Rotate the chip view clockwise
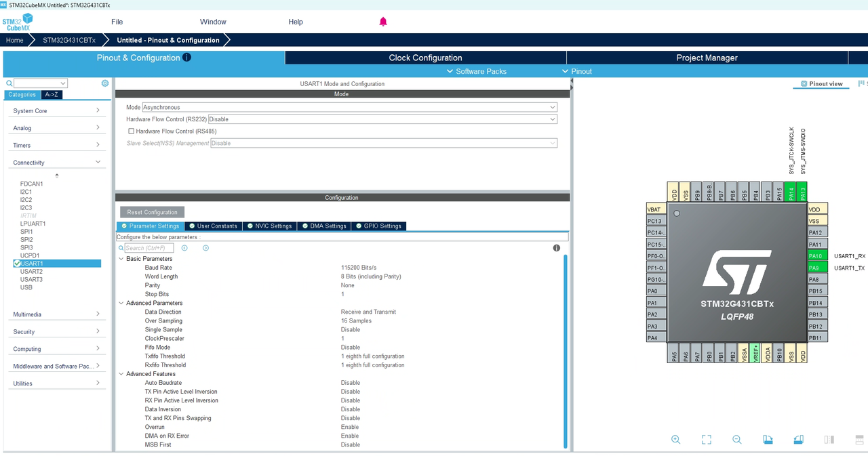Screen dimensions: 868x456 click(x=768, y=440)
